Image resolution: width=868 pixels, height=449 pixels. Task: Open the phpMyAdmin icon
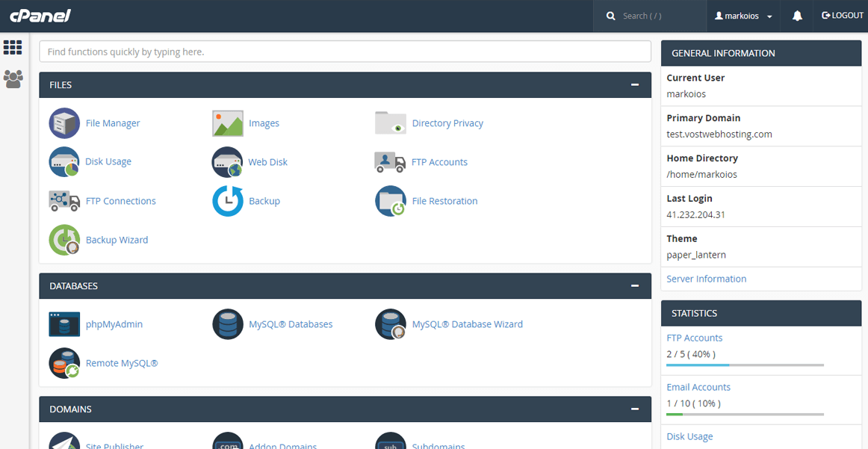pos(64,324)
